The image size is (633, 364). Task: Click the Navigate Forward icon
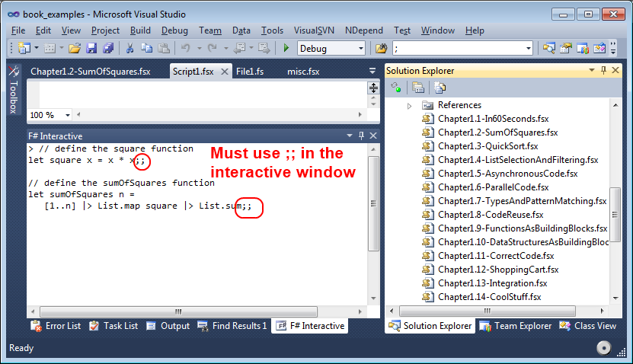click(x=264, y=49)
